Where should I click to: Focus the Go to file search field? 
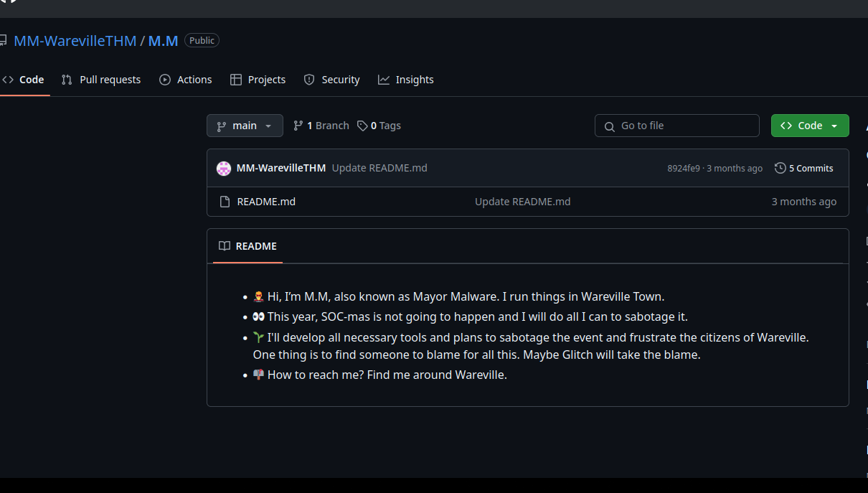point(677,126)
